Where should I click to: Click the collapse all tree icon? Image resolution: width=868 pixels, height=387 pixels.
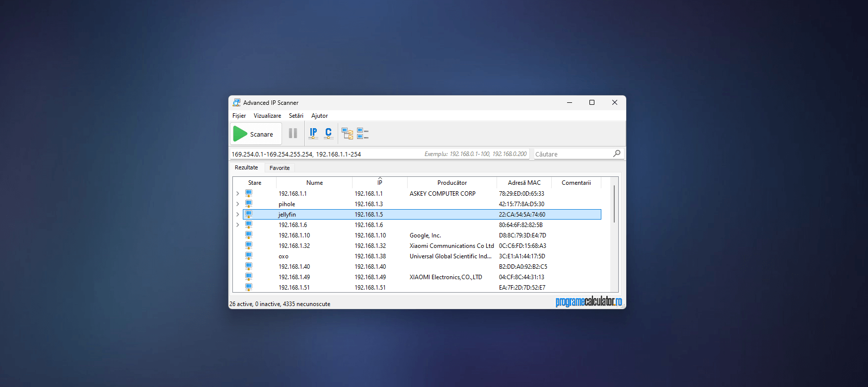click(x=362, y=134)
